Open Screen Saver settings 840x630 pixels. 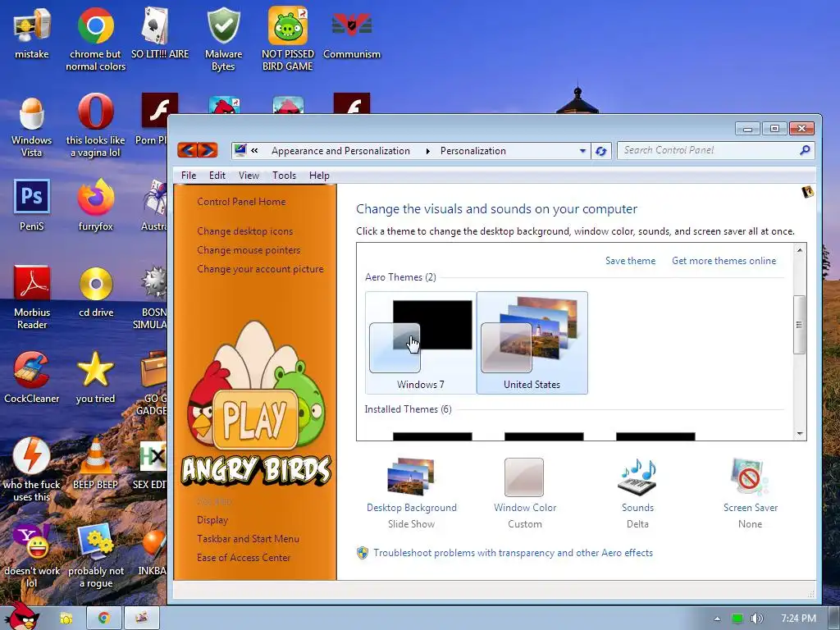click(x=750, y=493)
